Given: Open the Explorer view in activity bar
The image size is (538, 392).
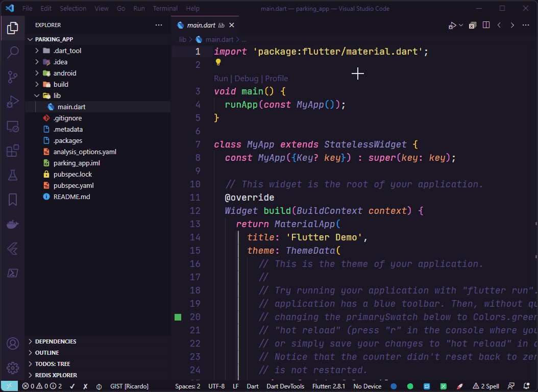Looking at the screenshot, I should click(x=12, y=28).
